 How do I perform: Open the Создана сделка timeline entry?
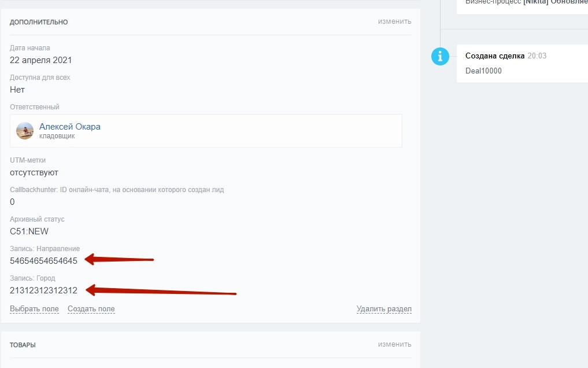click(x=495, y=56)
